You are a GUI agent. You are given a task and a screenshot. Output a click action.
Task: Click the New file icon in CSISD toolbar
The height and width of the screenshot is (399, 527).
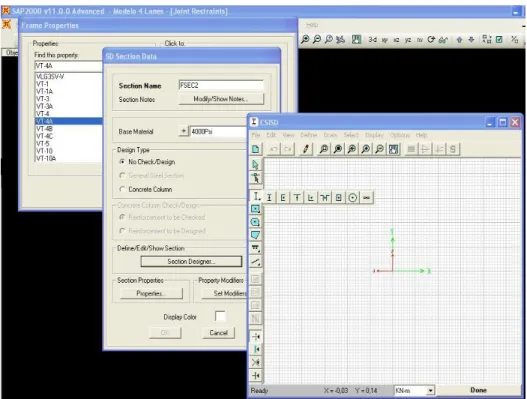256,149
